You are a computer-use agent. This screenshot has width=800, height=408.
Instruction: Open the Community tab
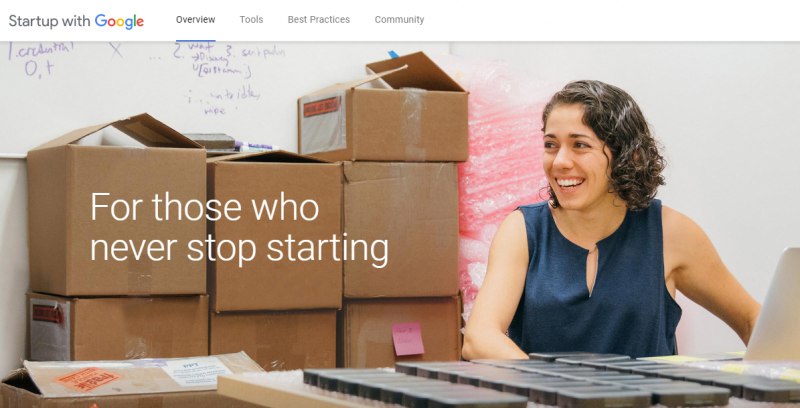(399, 19)
